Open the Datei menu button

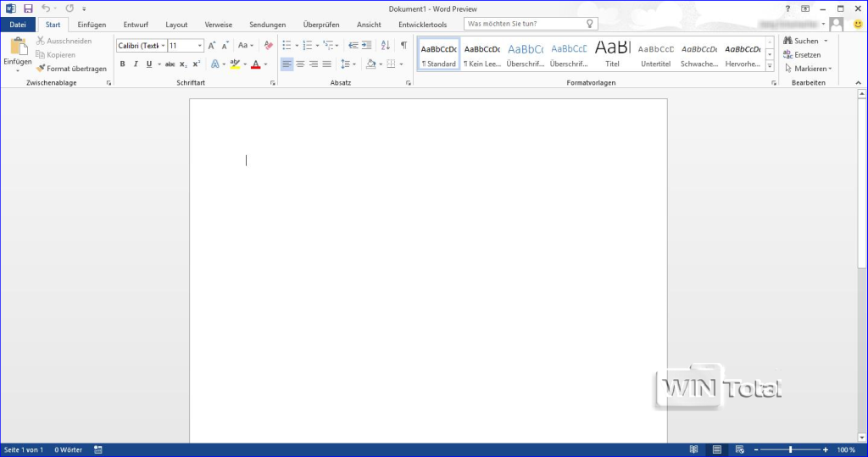coord(18,25)
